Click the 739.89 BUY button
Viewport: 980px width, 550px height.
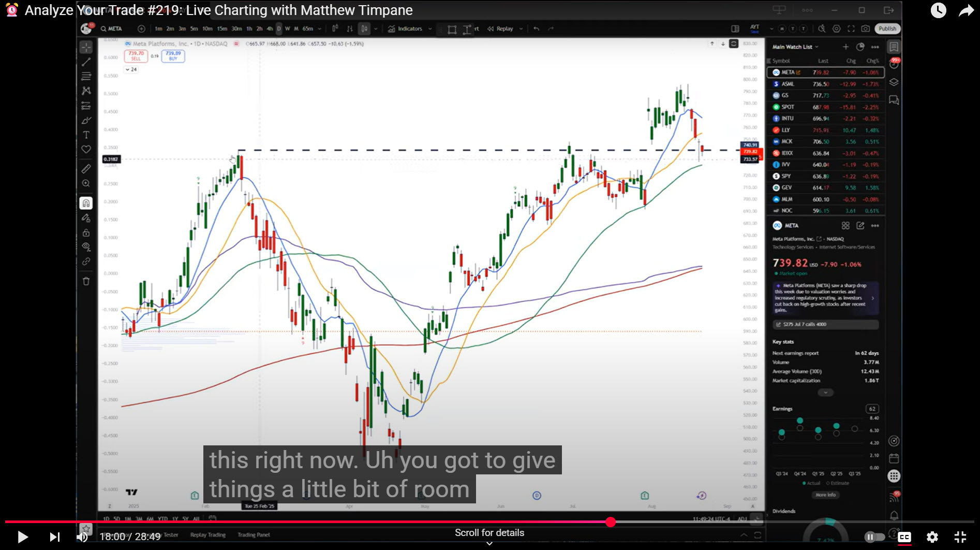pyautogui.click(x=173, y=55)
